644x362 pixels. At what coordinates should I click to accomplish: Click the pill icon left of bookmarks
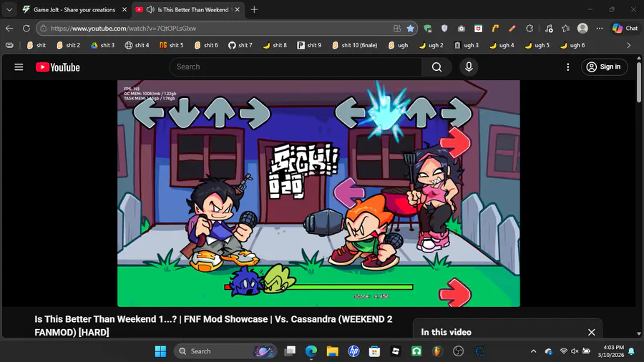[x=9, y=45]
